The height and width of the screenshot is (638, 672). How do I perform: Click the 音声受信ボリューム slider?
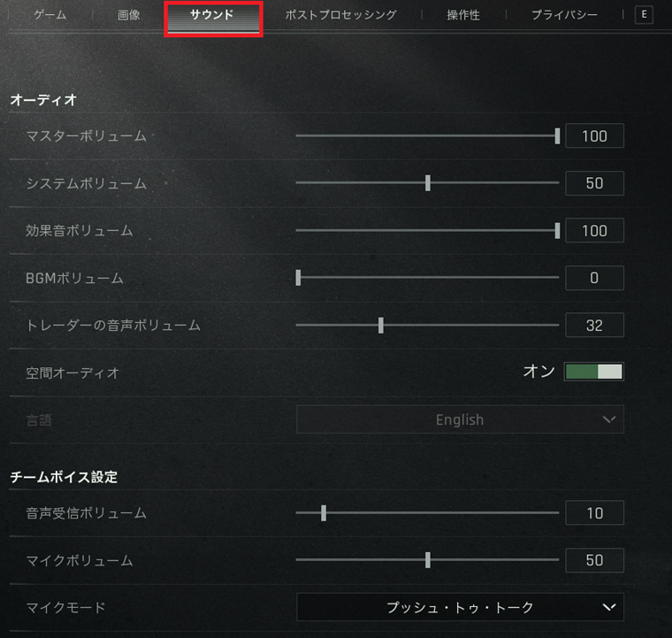point(427,513)
